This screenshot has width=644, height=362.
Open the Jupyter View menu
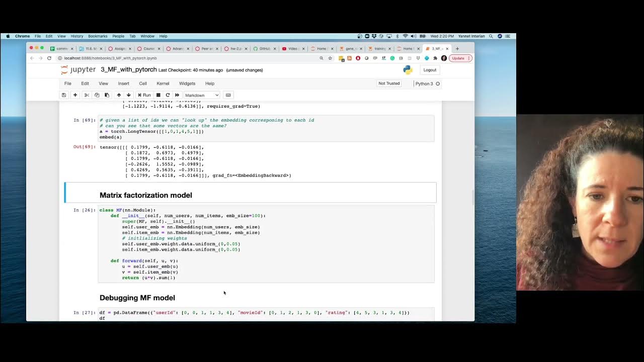tap(103, 83)
